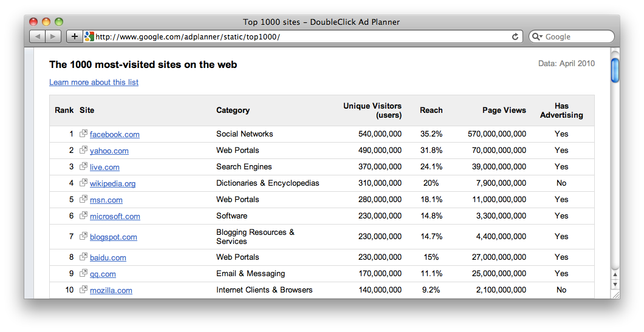644x332 pixels.
Task: Click the 'Search Engines' category cell
Action: (x=244, y=167)
